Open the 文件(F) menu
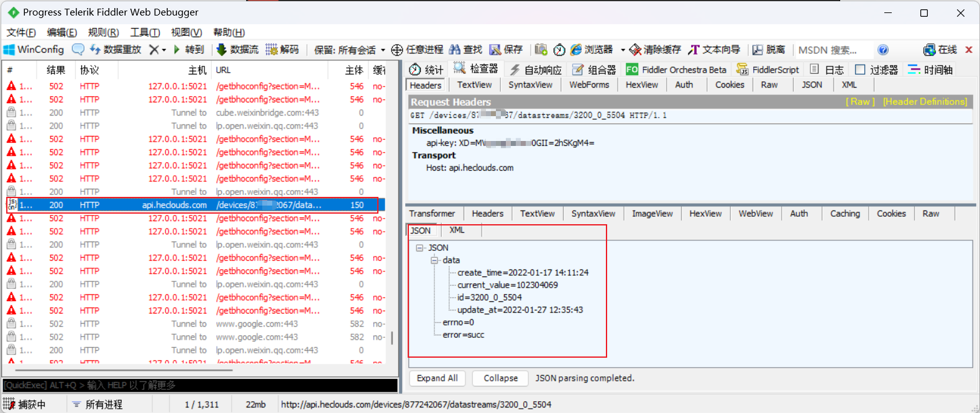Image resolution: width=980 pixels, height=413 pixels. 21,32
